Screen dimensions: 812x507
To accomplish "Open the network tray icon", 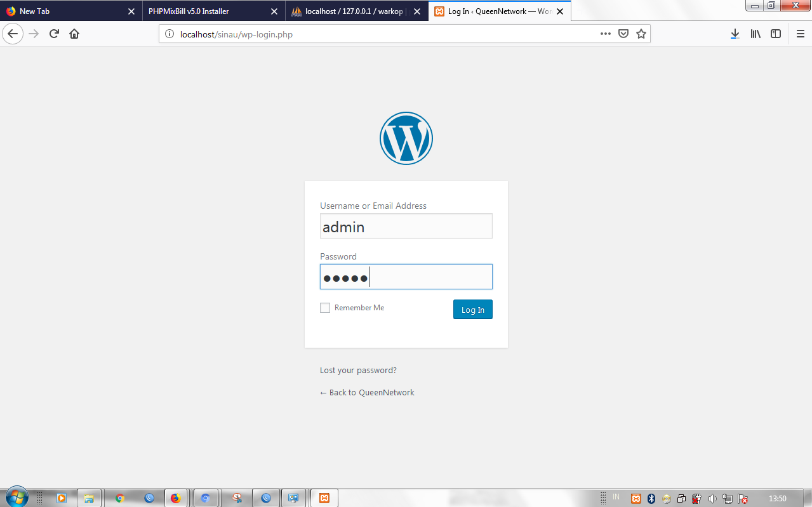I will pyautogui.click(x=728, y=499).
